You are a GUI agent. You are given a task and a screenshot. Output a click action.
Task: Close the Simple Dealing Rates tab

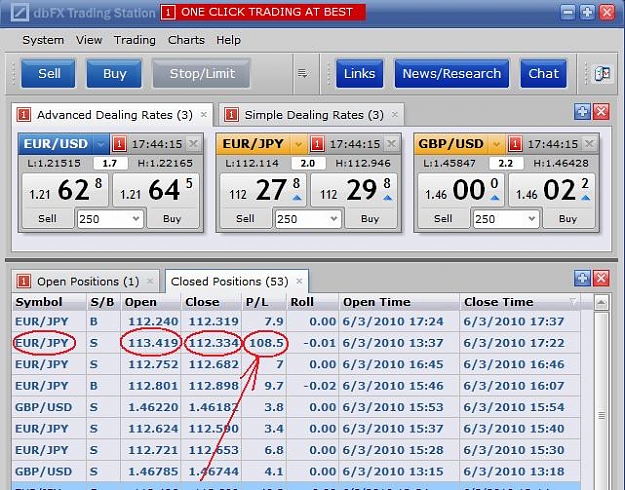coord(395,115)
